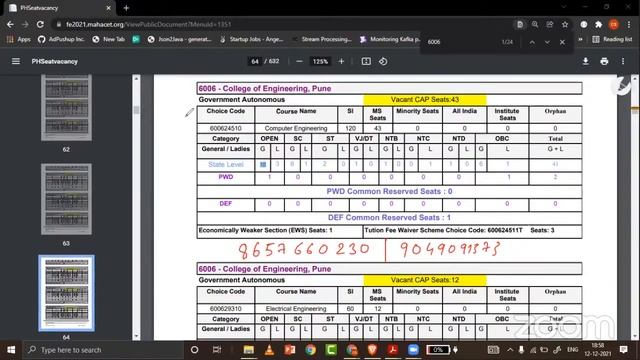Viewport: 640px width, 360px height.
Task: Click the thumbnail panel scroll up arrow
Action: (x=136, y=78)
